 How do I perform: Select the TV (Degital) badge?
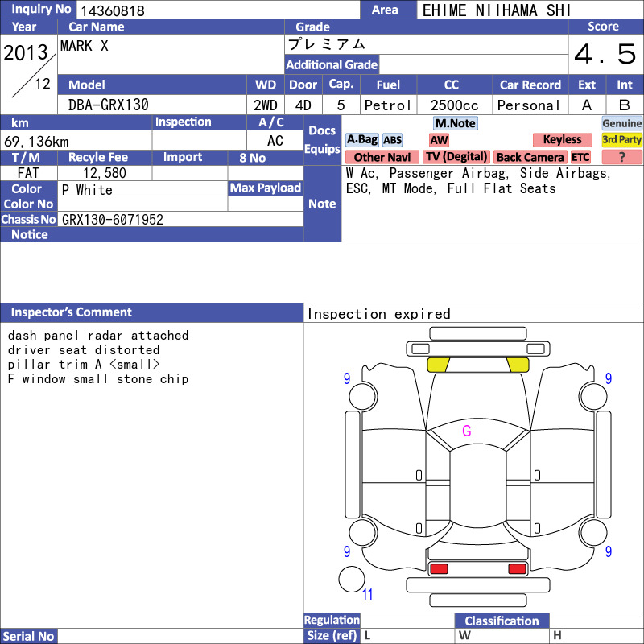(456, 157)
